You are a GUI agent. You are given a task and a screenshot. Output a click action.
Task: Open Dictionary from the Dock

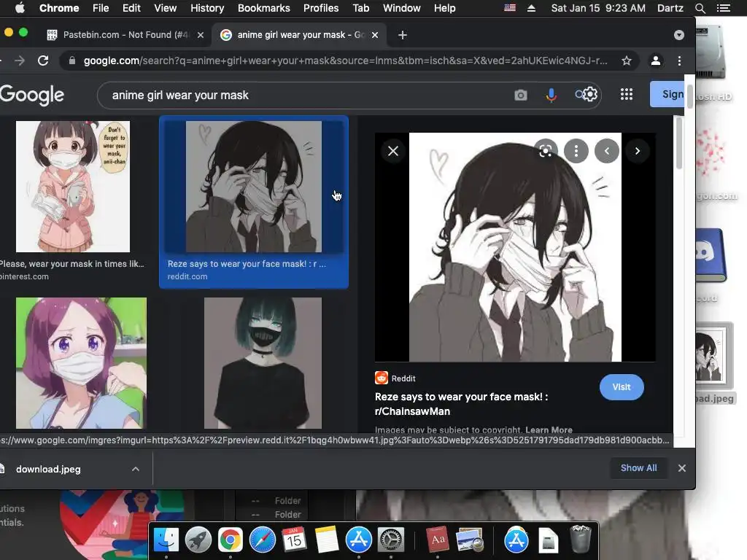tap(438, 539)
